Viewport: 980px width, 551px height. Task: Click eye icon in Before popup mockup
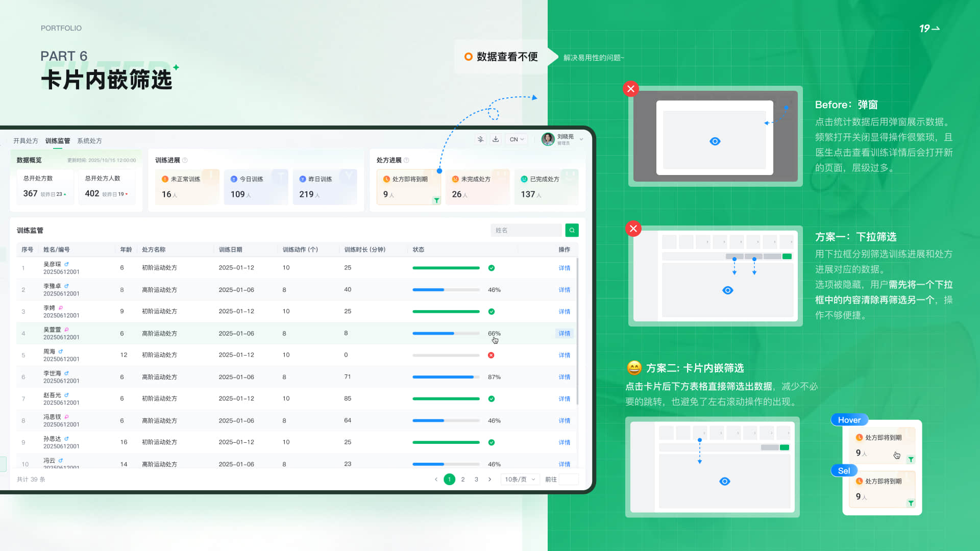pyautogui.click(x=715, y=141)
